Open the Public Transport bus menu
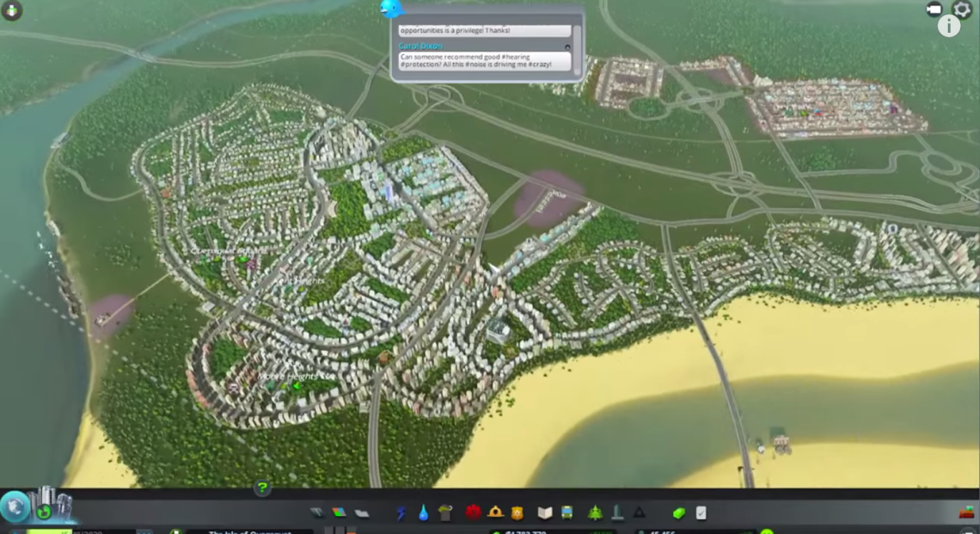 pos(567,513)
